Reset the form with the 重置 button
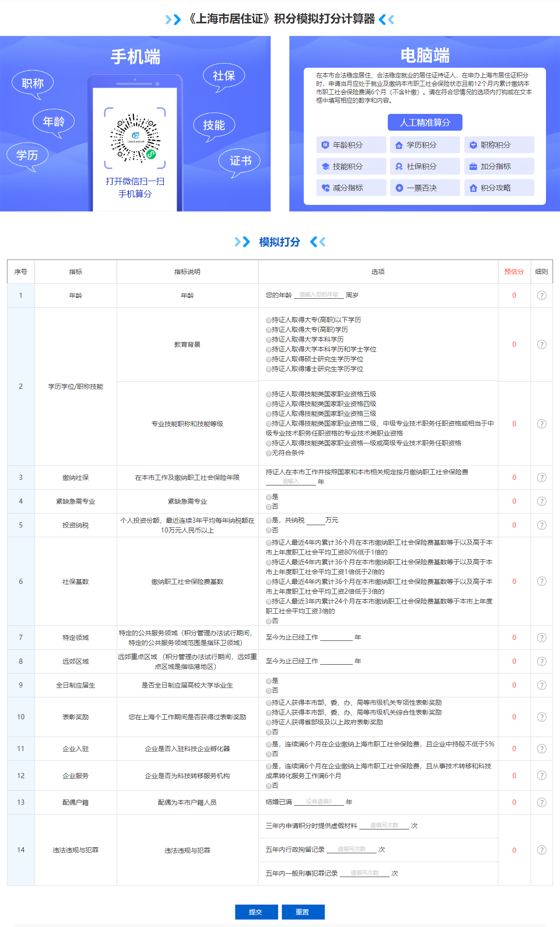Viewport: 560px width, 927px height. tap(303, 912)
